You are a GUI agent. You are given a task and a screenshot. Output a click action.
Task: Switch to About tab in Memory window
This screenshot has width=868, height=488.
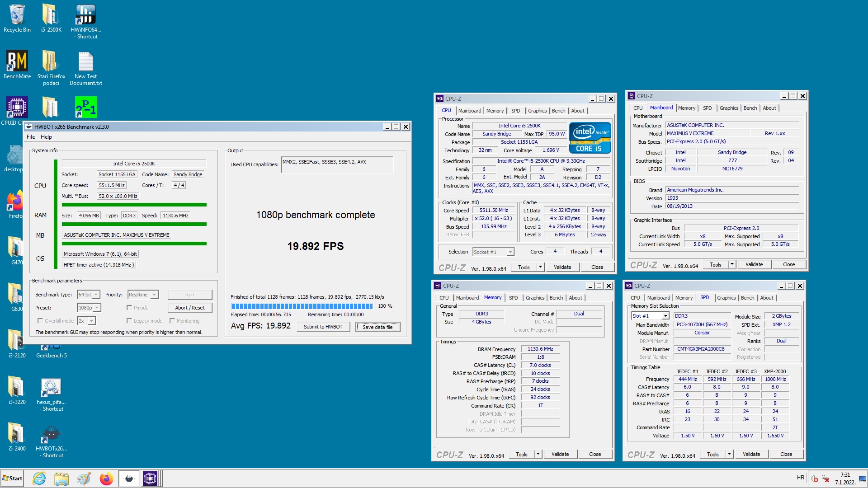(576, 298)
